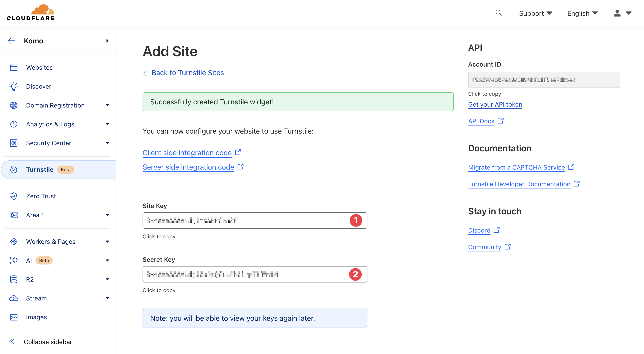Open Client side integration code link
Screen dimensions: 644x354
pos(187,152)
